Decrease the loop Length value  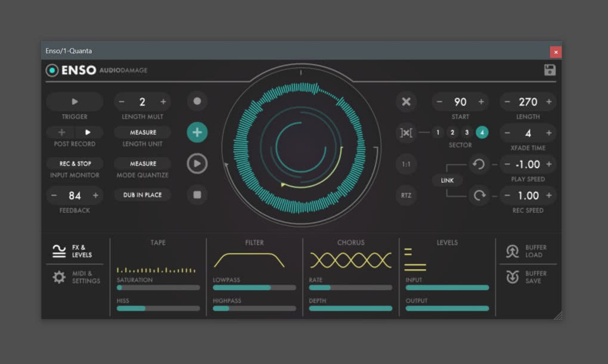[507, 101]
